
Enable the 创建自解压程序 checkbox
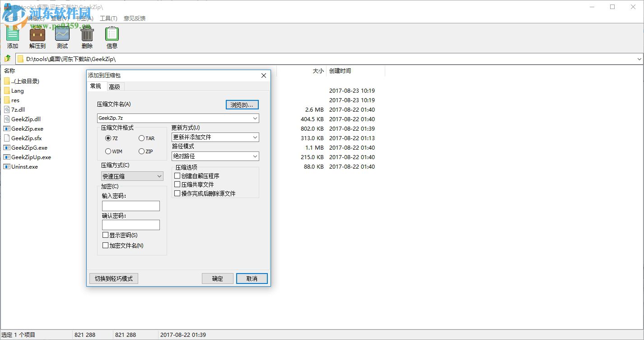point(177,176)
